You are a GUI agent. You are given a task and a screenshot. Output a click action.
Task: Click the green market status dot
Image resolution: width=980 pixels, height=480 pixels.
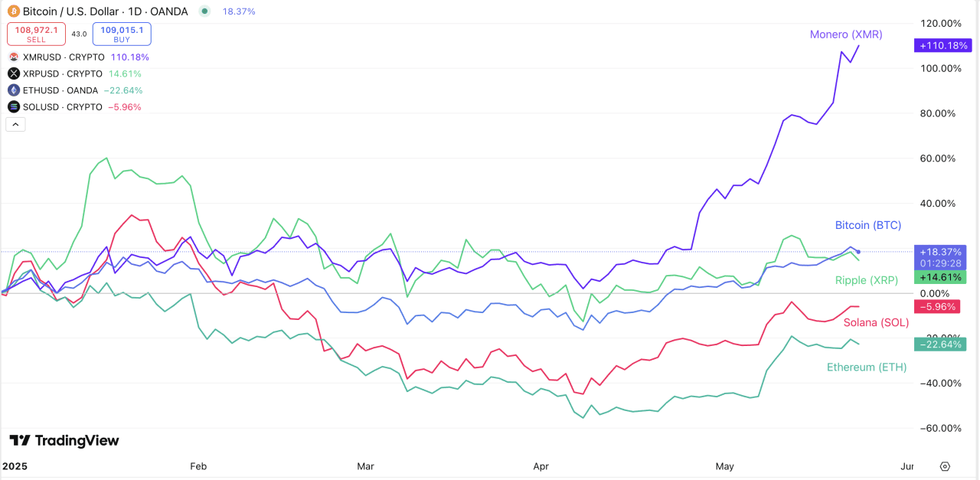(x=203, y=11)
